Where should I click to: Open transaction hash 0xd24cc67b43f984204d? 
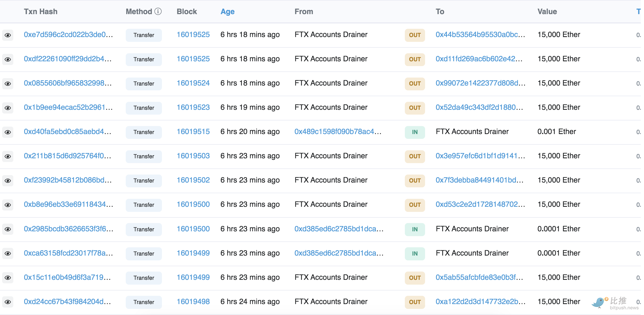(67, 302)
